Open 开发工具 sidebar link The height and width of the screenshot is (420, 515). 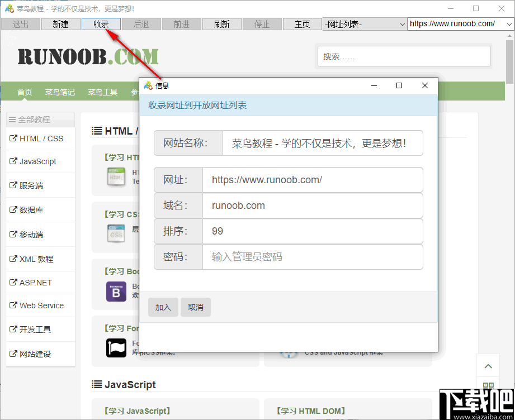[40, 330]
